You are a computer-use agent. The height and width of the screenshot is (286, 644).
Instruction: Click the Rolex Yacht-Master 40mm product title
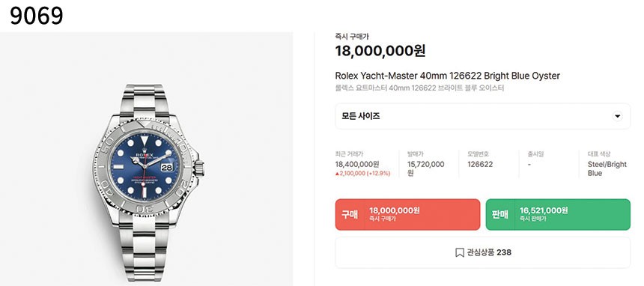click(x=447, y=76)
